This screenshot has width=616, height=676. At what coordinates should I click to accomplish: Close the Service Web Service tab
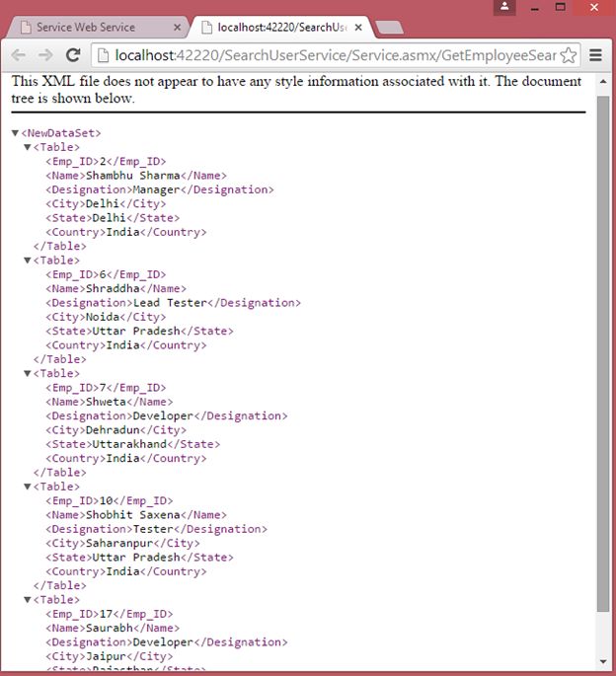[177, 28]
